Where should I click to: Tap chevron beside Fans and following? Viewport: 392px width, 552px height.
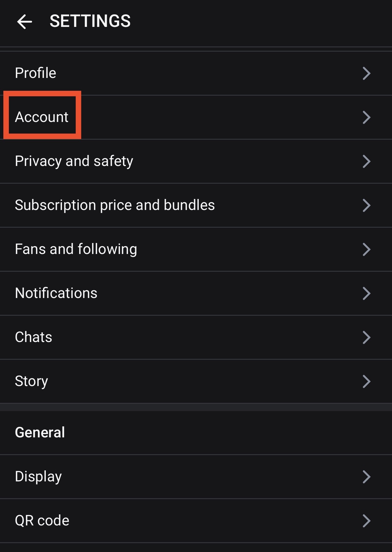pos(366,249)
